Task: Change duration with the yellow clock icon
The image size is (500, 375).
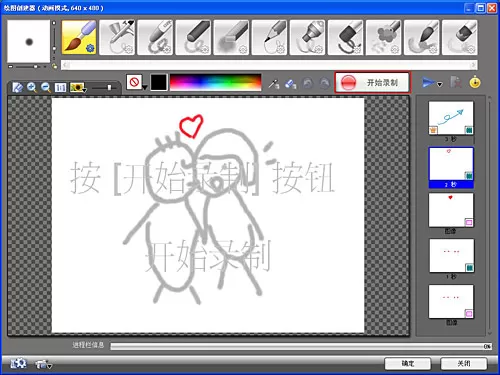Action: click(475, 82)
